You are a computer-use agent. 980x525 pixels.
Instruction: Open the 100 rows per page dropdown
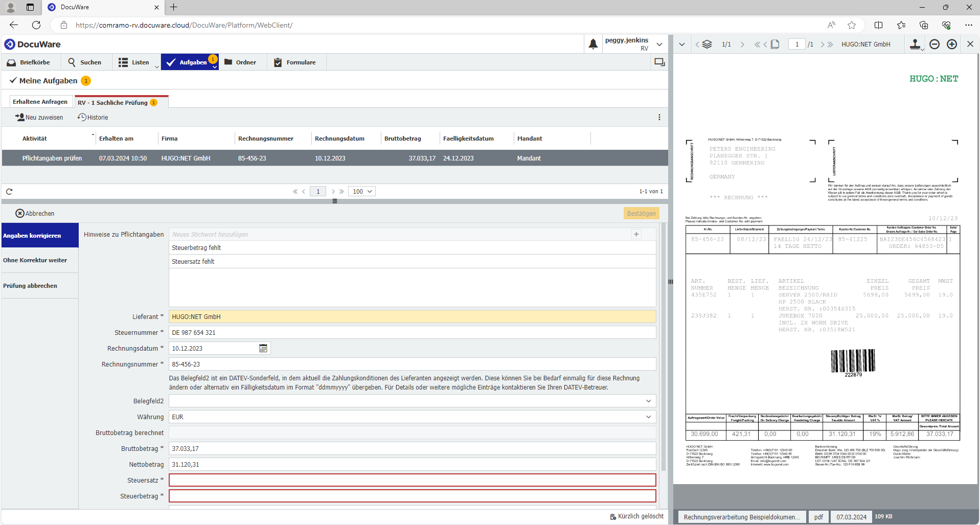click(362, 192)
